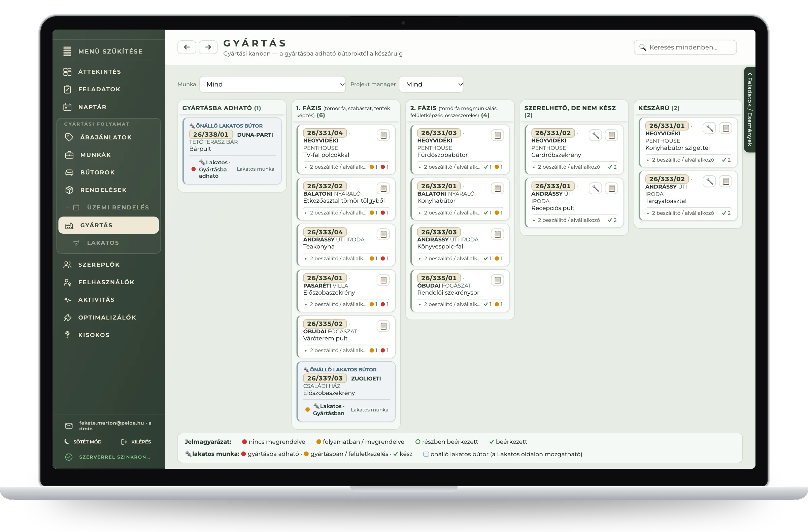Click the Kilépés logout button
This screenshot has width=808, height=532.
click(136, 441)
